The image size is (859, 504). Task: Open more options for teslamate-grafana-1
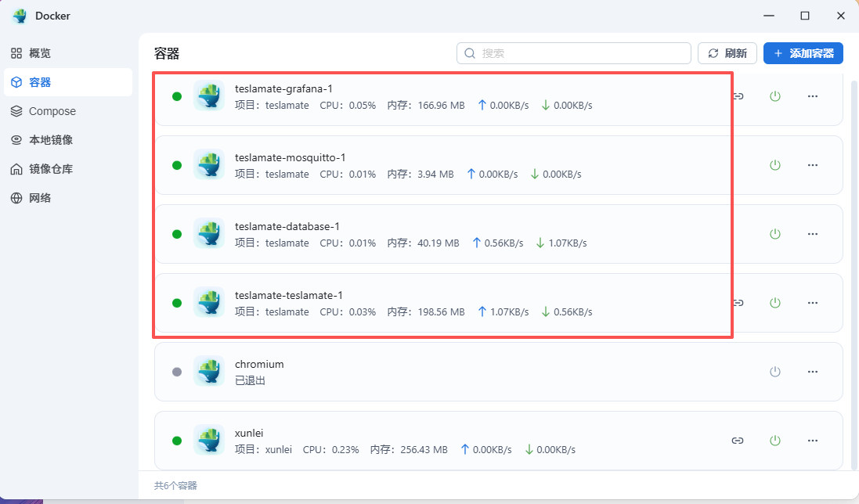[813, 96]
